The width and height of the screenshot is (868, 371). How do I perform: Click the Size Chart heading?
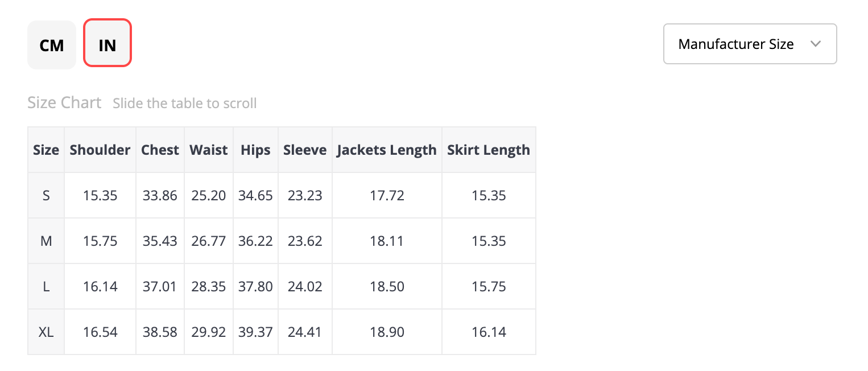coord(64,103)
